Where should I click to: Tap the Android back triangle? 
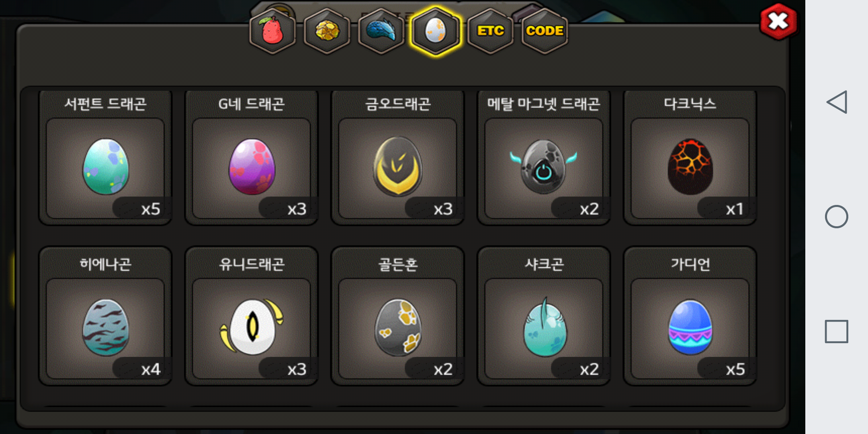click(x=837, y=102)
